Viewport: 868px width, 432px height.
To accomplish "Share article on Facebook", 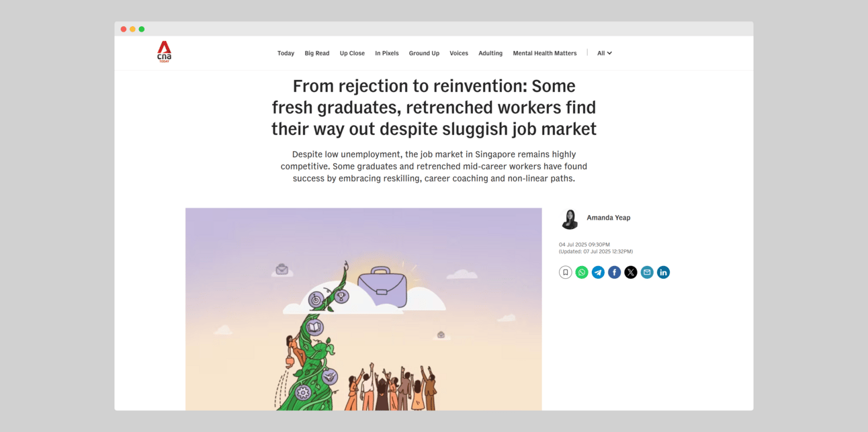I will click(615, 272).
